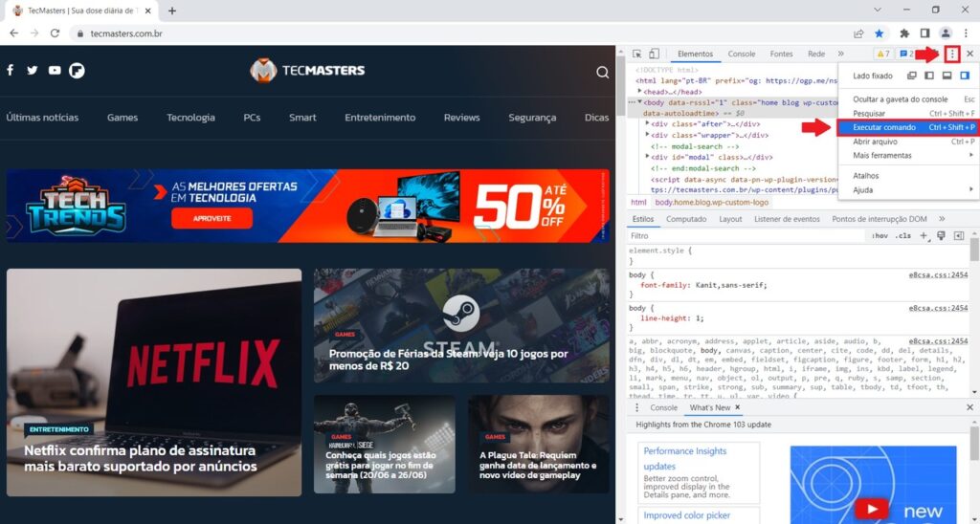
Task: Open the Chrome extensions puzzle icon
Action: 903,33
